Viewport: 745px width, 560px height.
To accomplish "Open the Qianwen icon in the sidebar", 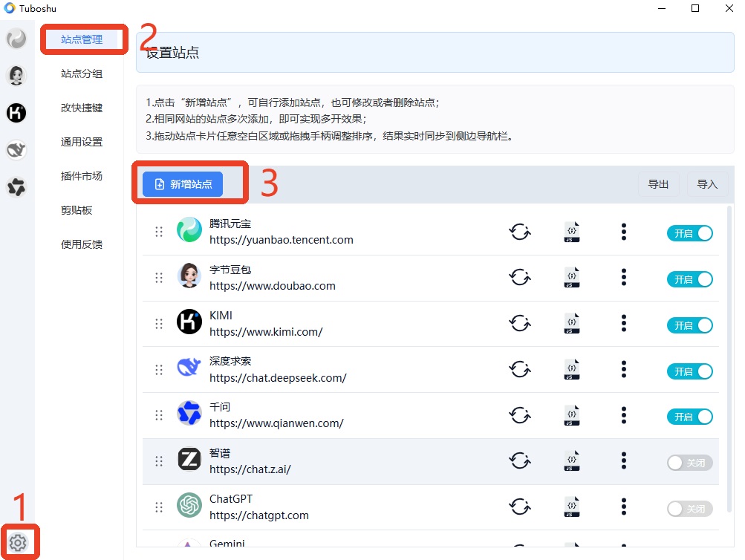I will tap(16, 187).
